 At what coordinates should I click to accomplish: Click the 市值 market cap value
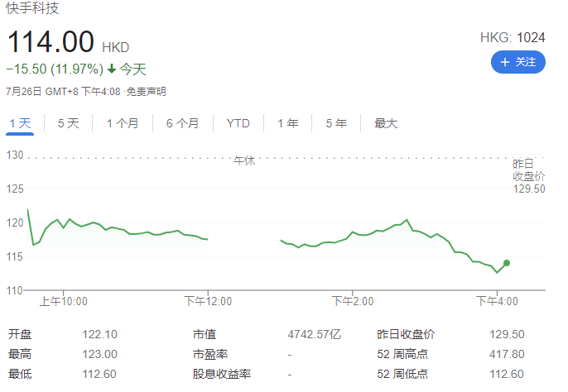(314, 334)
